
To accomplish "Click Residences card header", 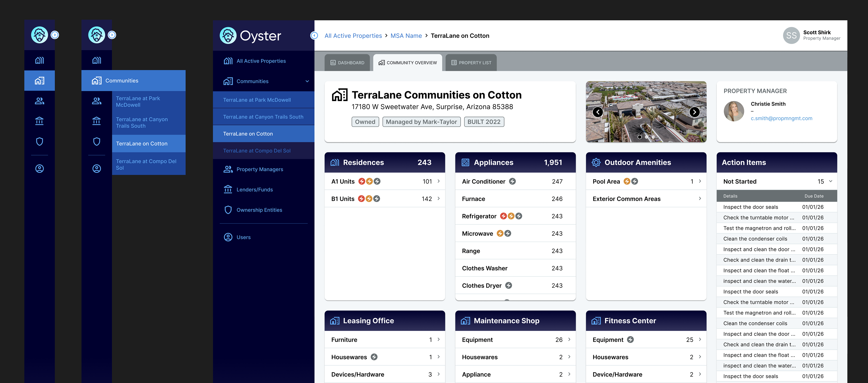I will [384, 162].
